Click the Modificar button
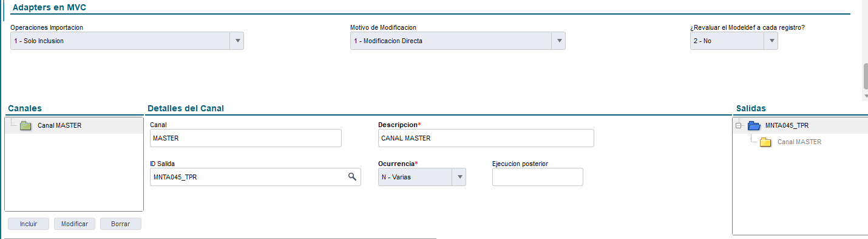Viewport: 868px width, 239px height. (x=75, y=224)
